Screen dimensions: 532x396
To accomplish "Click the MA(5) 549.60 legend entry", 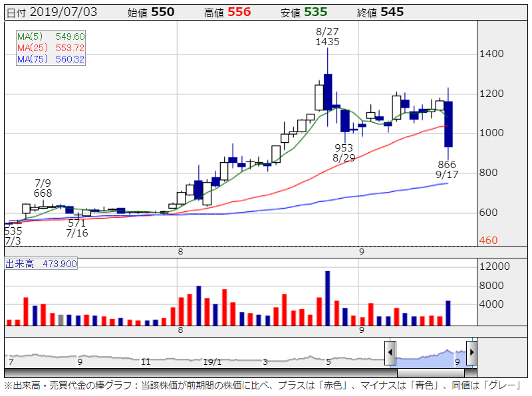I will click(x=51, y=37).
